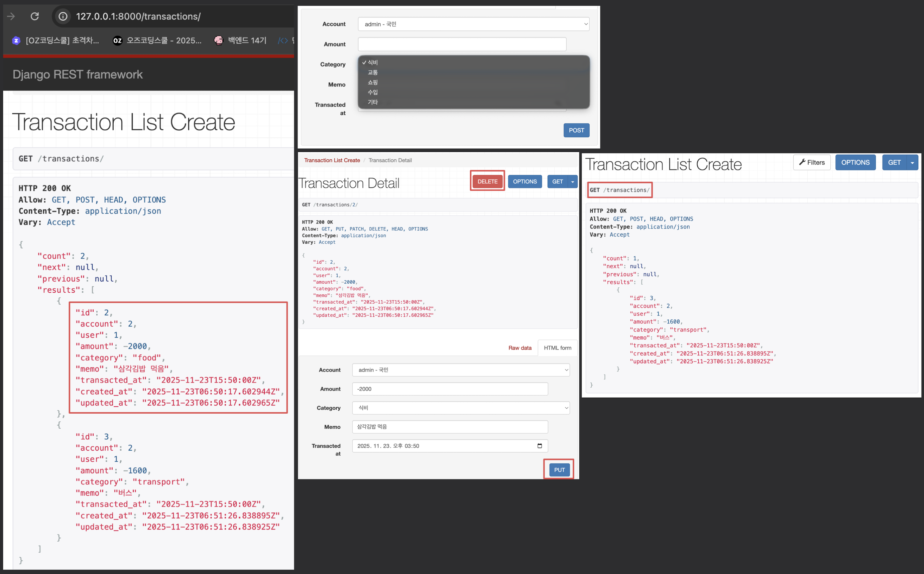The height and width of the screenshot is (574, 924).
Task: Click the browser reload icon
Action: [x=34, y=16]
